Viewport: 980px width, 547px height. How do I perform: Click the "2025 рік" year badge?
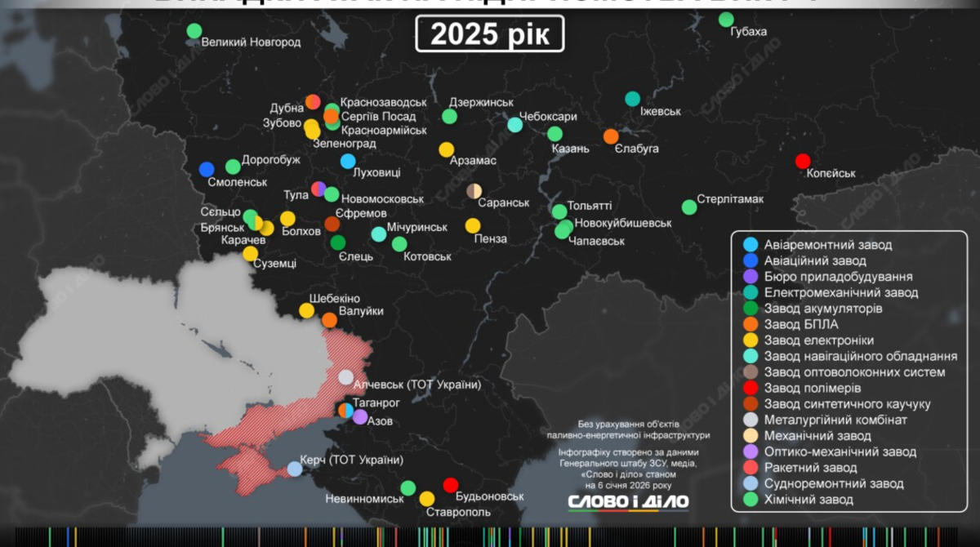(489, 34)
